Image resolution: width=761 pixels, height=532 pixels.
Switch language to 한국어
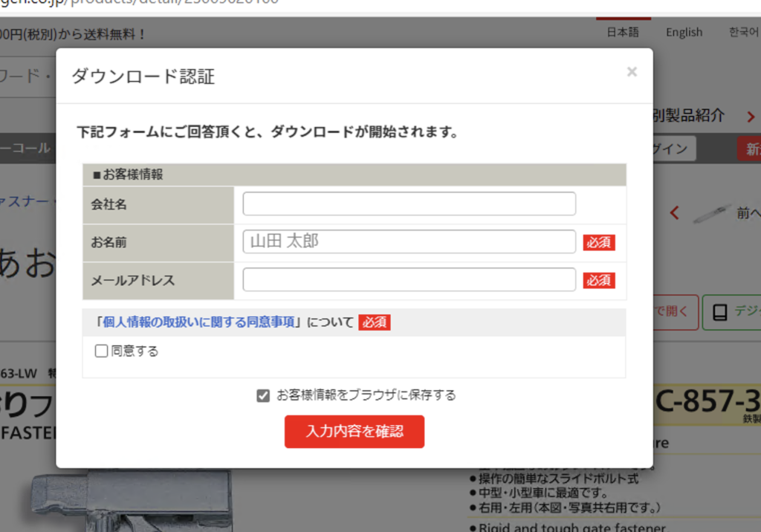744,33
